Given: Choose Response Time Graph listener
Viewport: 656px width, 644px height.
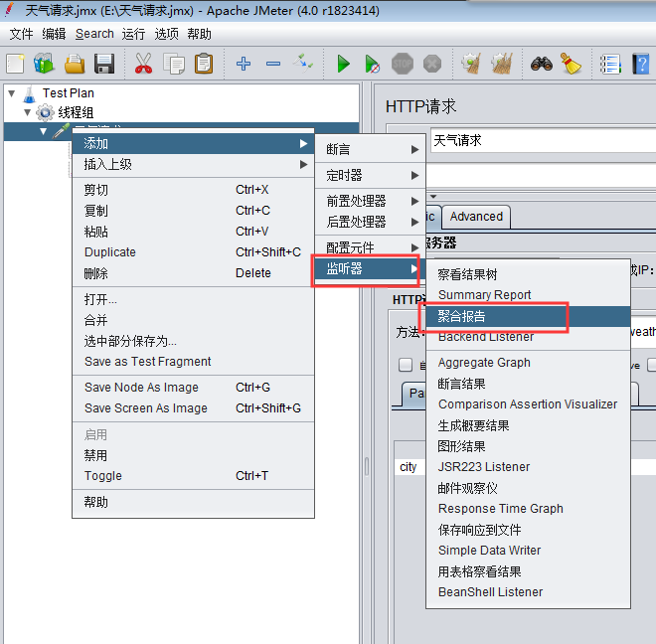Looking at the screenshot, I should click(528, 509).
